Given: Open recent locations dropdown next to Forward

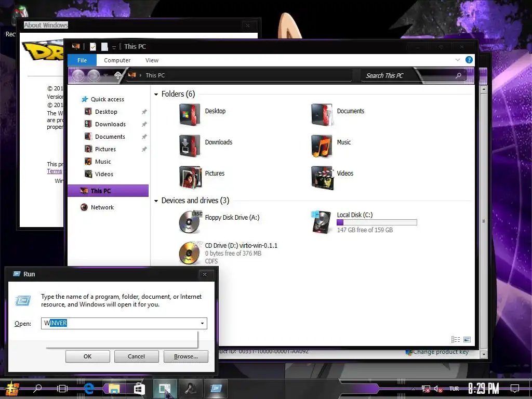Looking at the screenshot, I should [x=106, y=75].
